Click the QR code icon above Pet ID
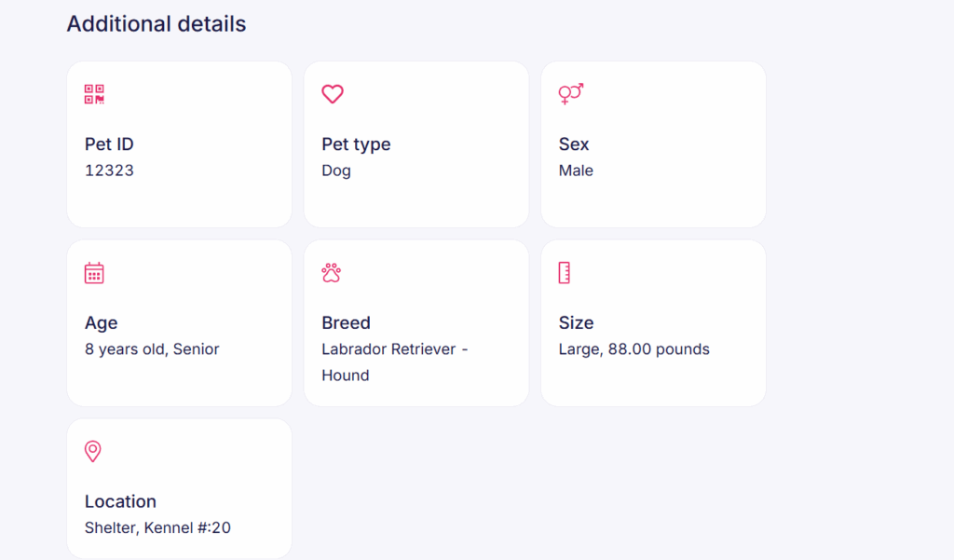This screenshot has width=954, height=560. (x=94, y=94)
